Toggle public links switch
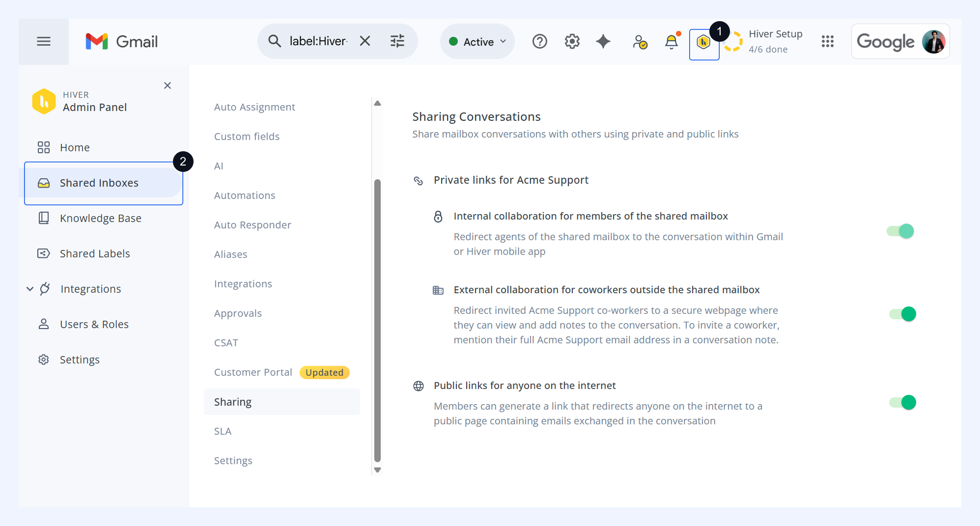Screen dimensions: 980x526 click(x=903, y=403)
